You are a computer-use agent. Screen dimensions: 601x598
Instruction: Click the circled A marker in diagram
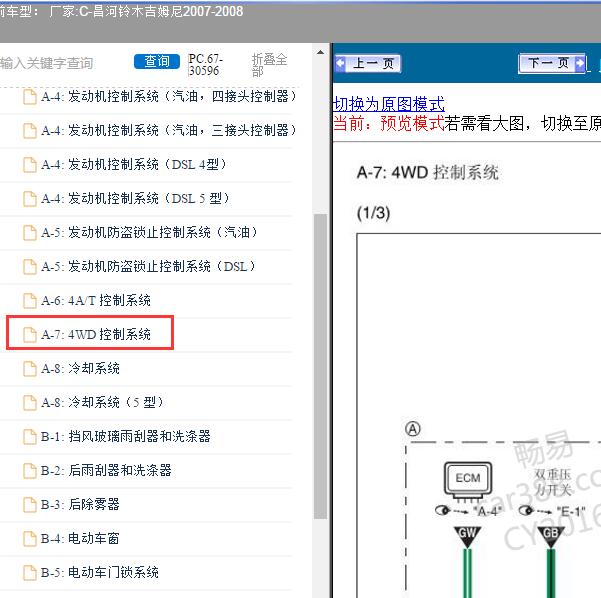pyautogui.click(x=413, y=429)
